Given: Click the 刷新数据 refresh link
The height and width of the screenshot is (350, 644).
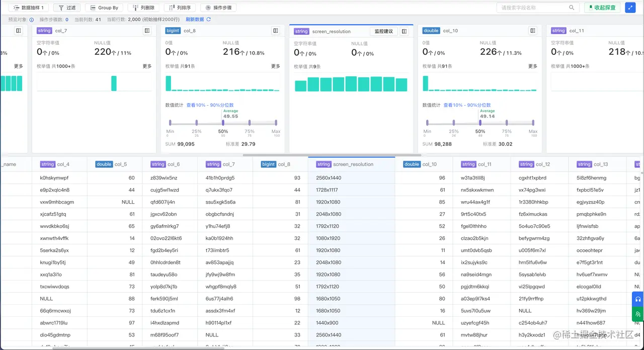Looking at the screenshot, I should point(198,20).
